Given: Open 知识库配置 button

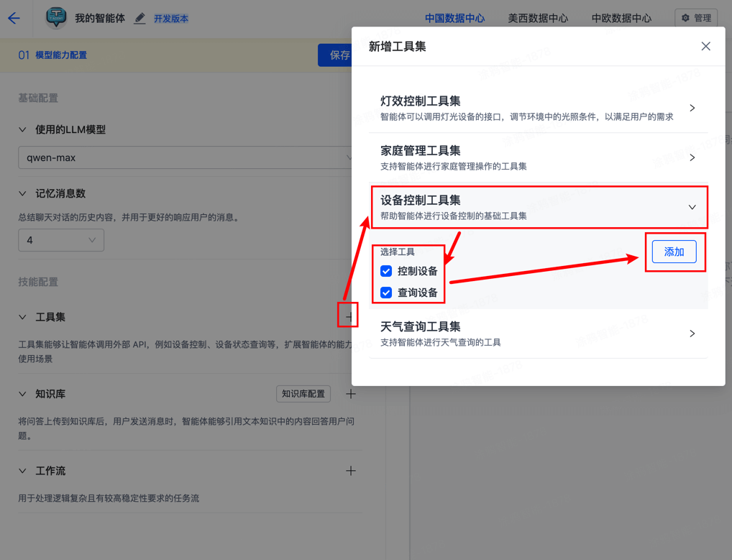Looking at the screenshot, I should (x=303, y=394).
